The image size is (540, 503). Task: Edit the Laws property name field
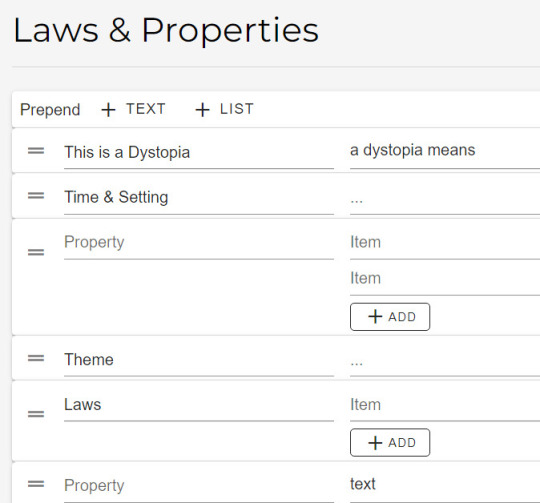[x=199, y=405]
